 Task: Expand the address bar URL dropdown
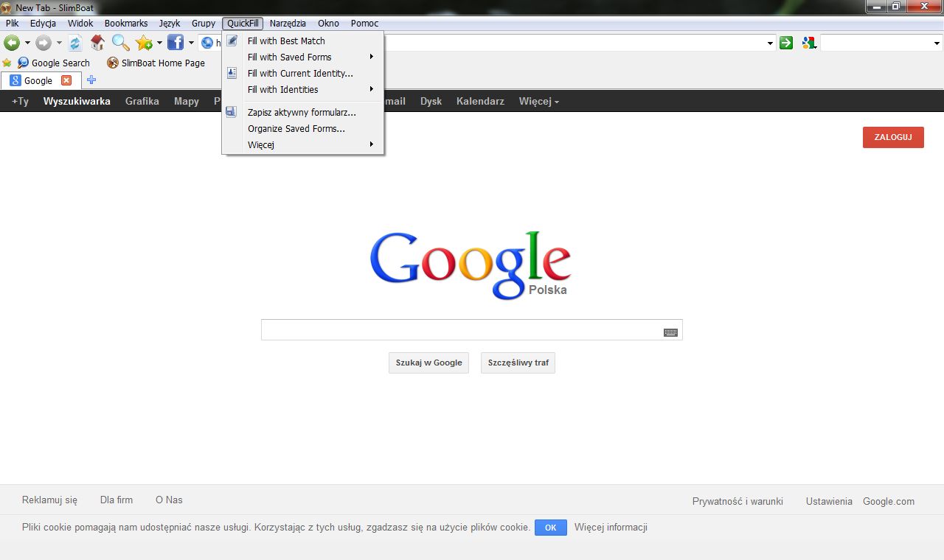[770, 43]
